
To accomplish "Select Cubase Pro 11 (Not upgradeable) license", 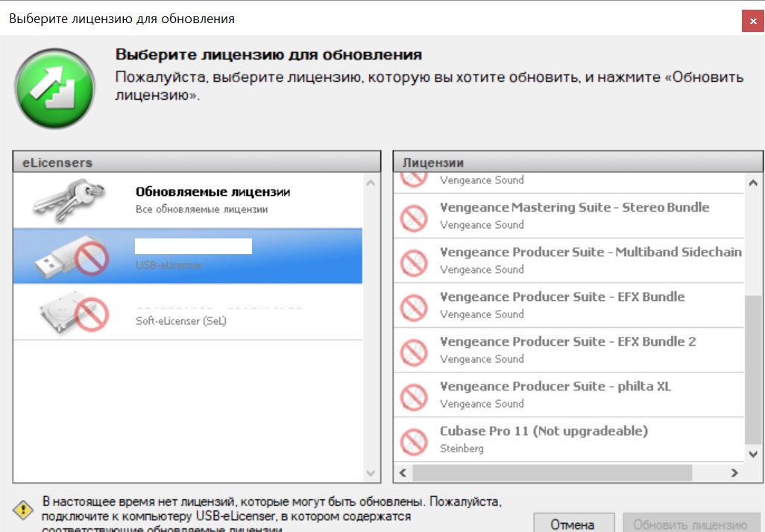I will tap(569, 440).
